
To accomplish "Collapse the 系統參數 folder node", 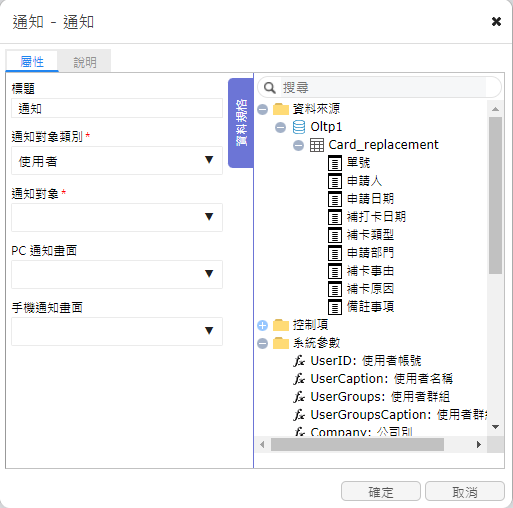I will 263,343.
